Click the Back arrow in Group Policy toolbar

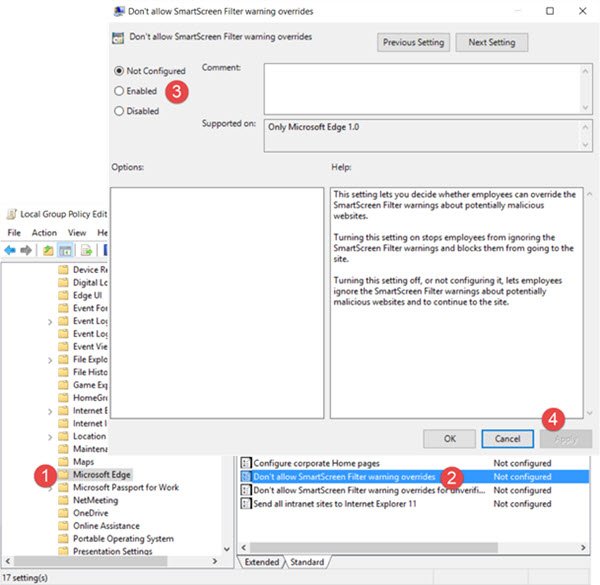click(x=10, y=251)
